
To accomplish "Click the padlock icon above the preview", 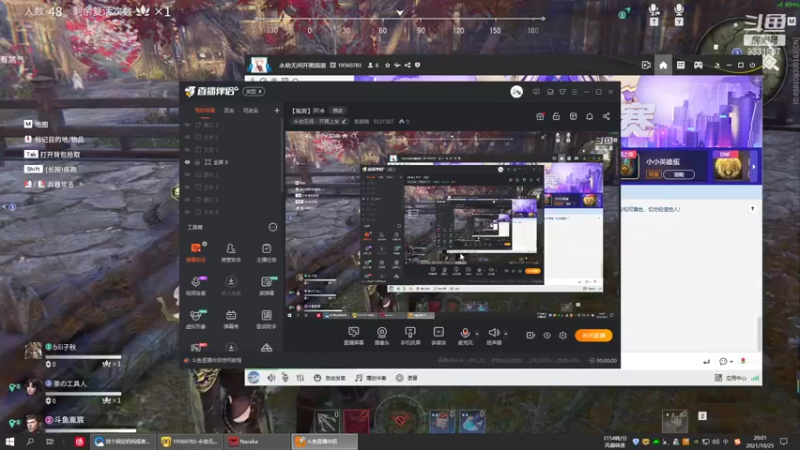I will click(x=556, y=116).
